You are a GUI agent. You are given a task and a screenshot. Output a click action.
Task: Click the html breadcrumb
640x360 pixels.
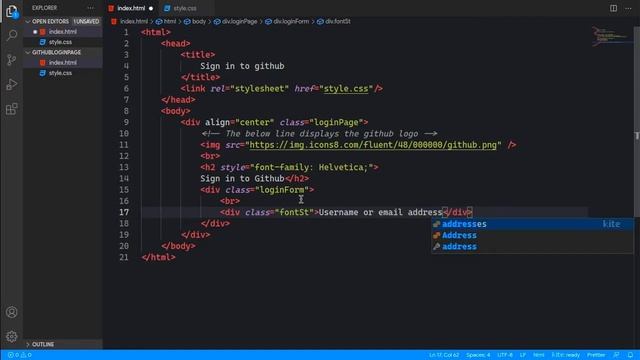coord(170,21)
